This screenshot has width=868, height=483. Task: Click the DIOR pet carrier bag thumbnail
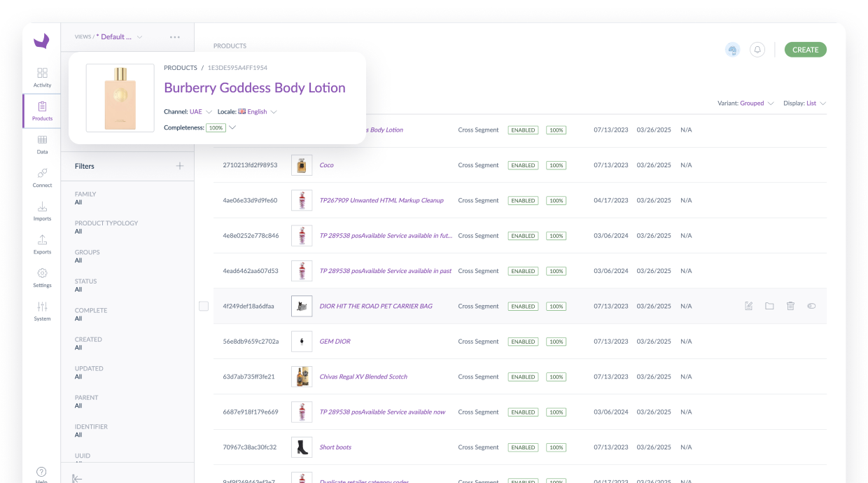[302, 306]
